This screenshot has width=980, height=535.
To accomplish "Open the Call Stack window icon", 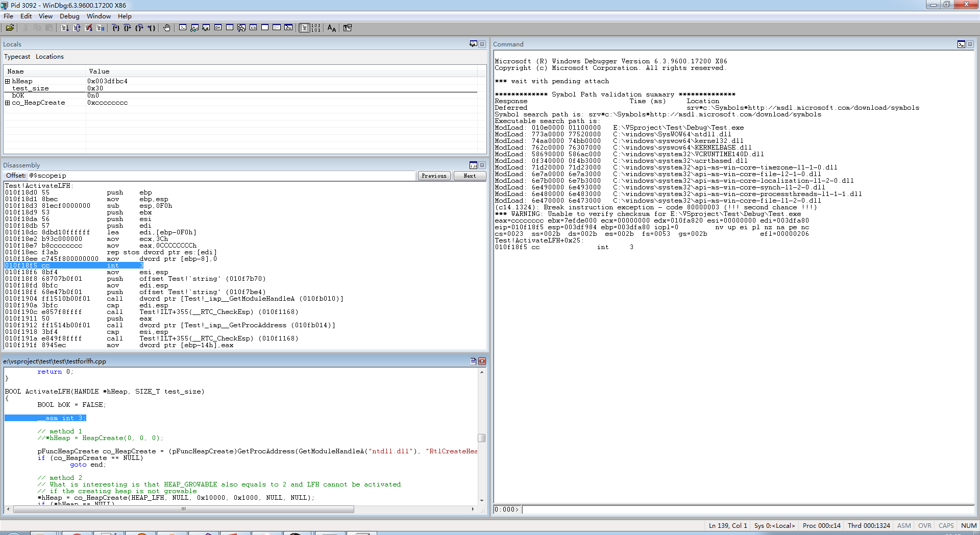I will (x=241, y=28).
